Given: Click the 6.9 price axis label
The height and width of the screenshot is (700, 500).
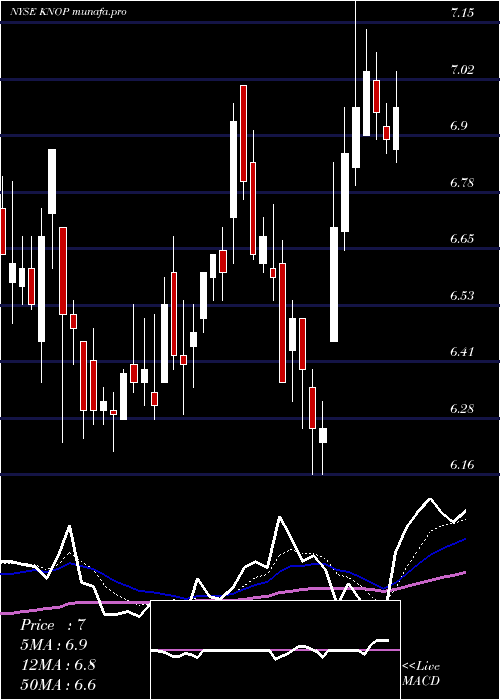Looking at the screenshot, I should pos(458,125).
